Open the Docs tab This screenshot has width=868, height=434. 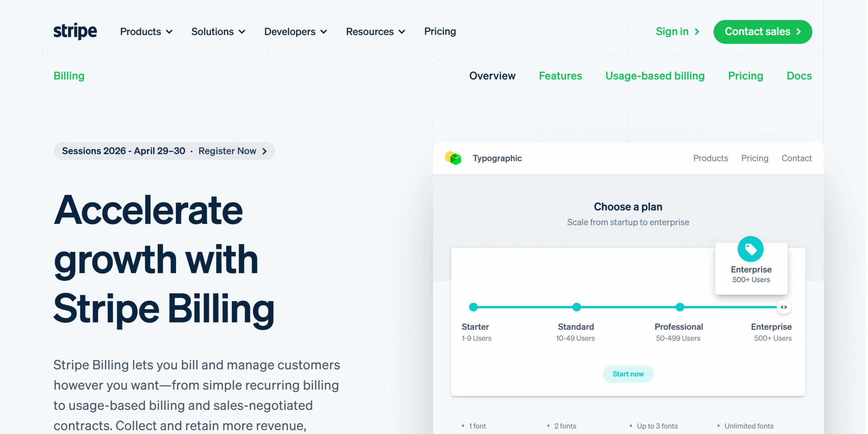point(799,76)
